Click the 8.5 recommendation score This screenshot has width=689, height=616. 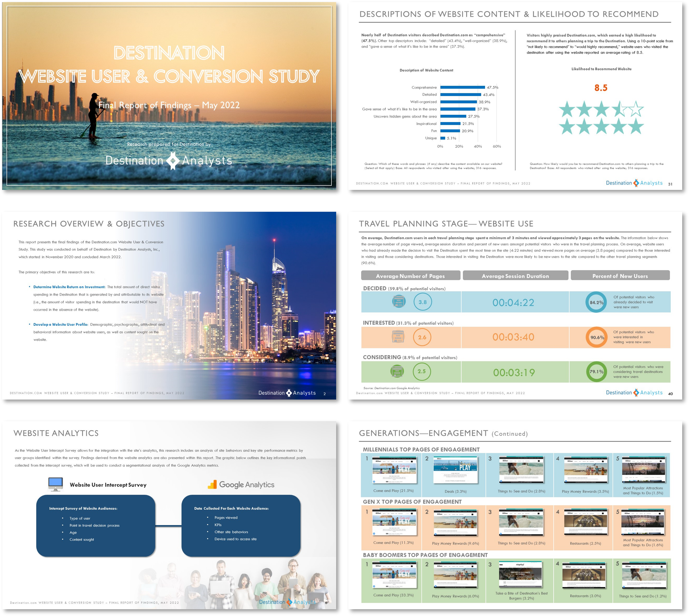coord(601,88)
